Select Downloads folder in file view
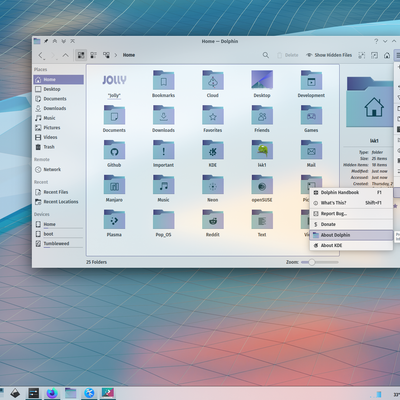This screenshot has width=400, height=400. (163, 119)
